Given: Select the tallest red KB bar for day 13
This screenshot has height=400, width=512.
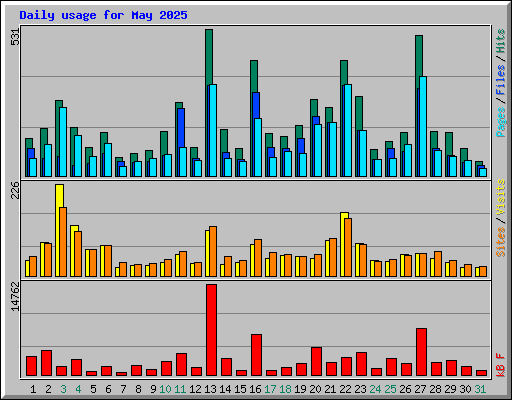Looking at the screenshot, I should [x=211, y=330].
